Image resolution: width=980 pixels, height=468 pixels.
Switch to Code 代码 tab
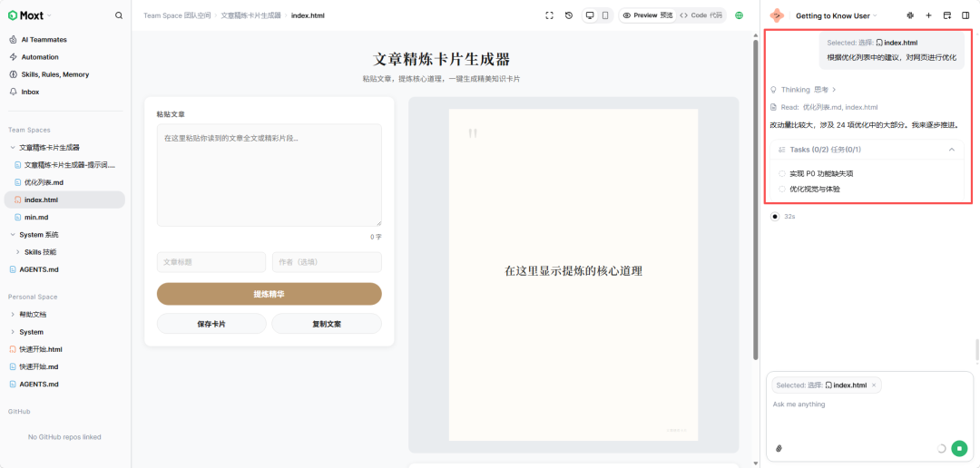[x=701, y=15]
